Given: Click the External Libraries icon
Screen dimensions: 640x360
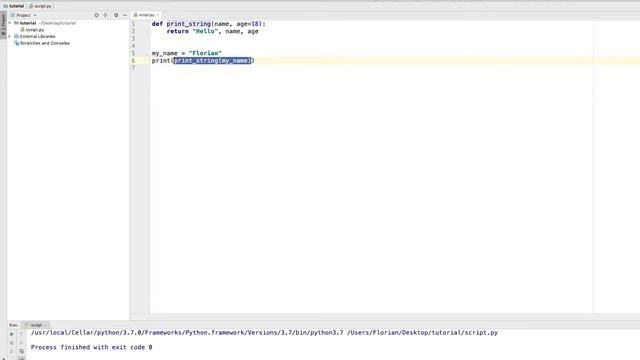Looking at the screenshot, I should (16, 36).
